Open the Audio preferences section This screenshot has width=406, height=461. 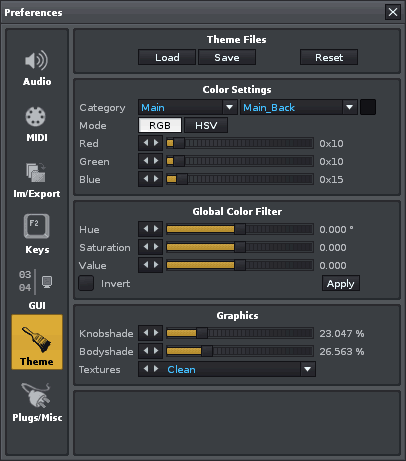point(37,68)
